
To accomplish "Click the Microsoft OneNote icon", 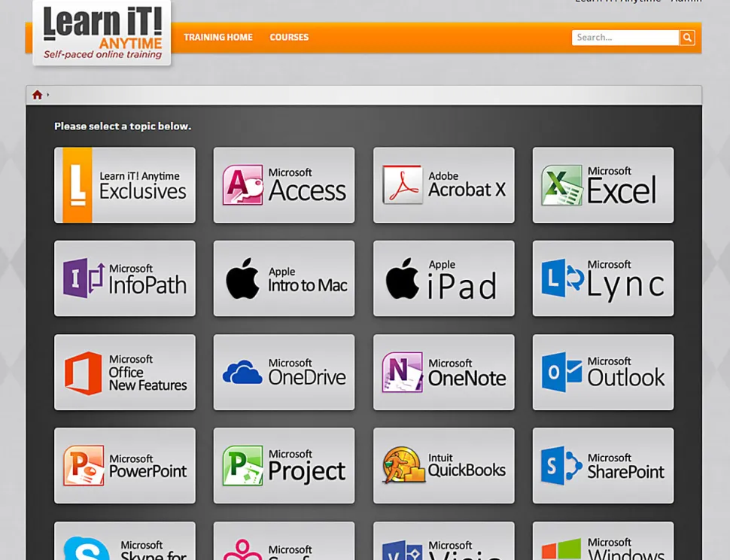I will 403,372.
